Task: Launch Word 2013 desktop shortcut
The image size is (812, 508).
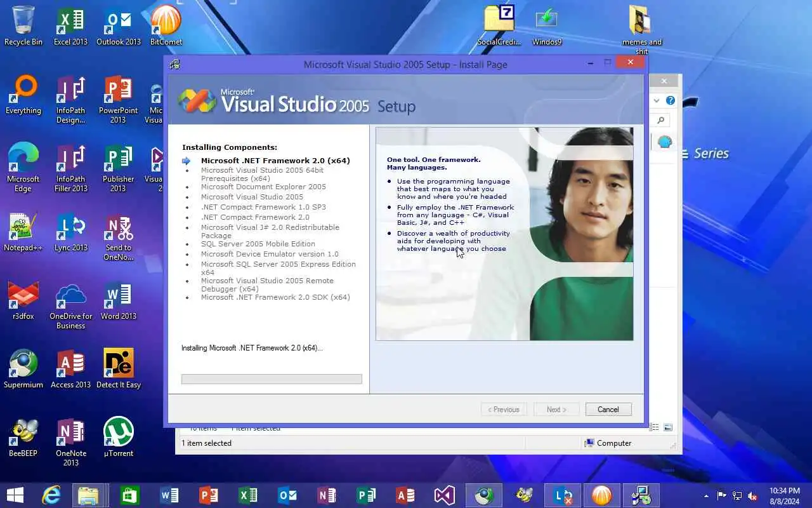Action: pyautogui.click(x=118, y=300)
